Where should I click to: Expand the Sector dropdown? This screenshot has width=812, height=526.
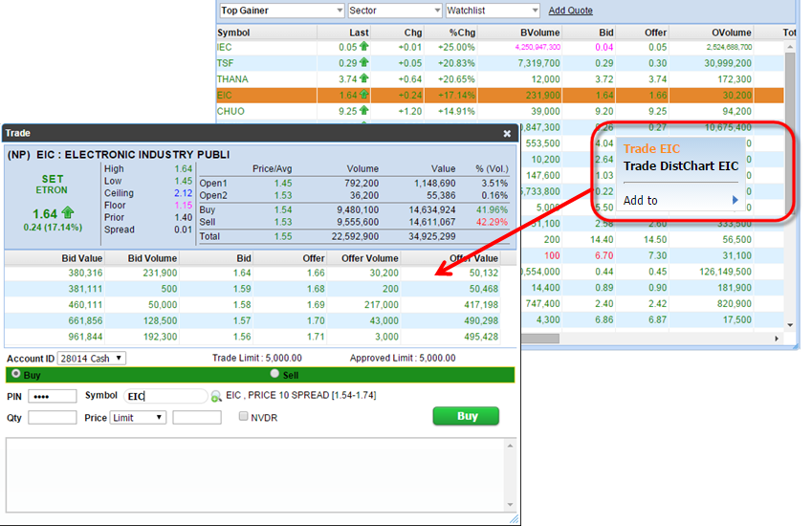coord(392,11)
